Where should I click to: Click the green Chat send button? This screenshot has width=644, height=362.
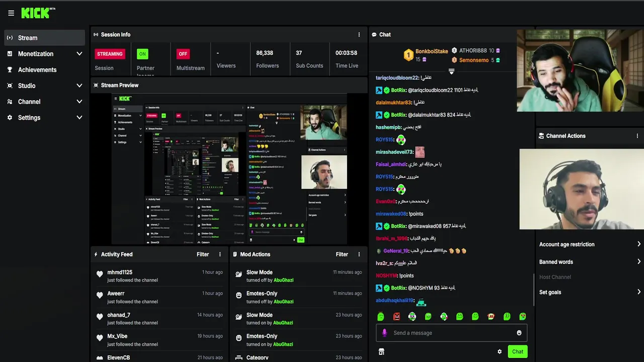click(518, 351)
